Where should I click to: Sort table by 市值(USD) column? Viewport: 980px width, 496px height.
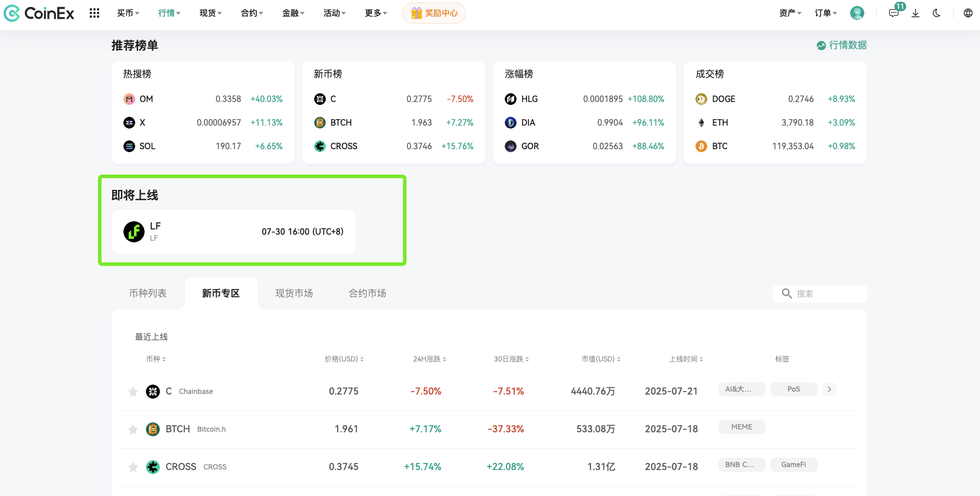pos(601,359)
